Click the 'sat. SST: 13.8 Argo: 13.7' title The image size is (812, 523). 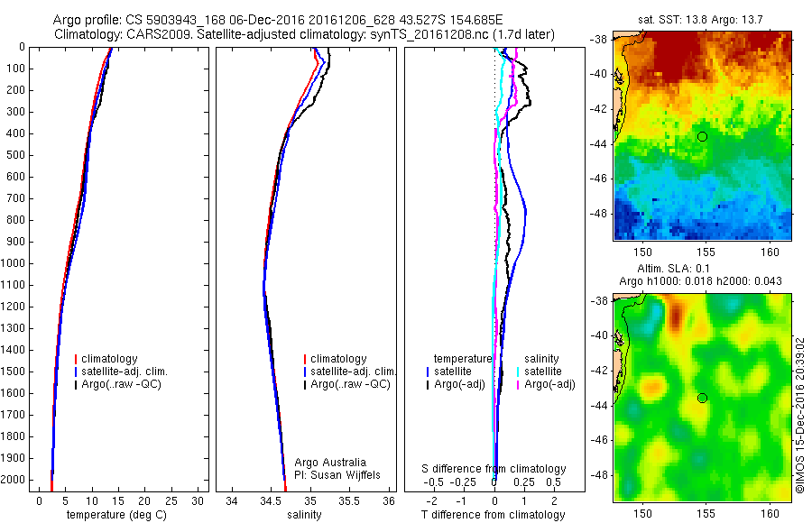pos(701,20)
